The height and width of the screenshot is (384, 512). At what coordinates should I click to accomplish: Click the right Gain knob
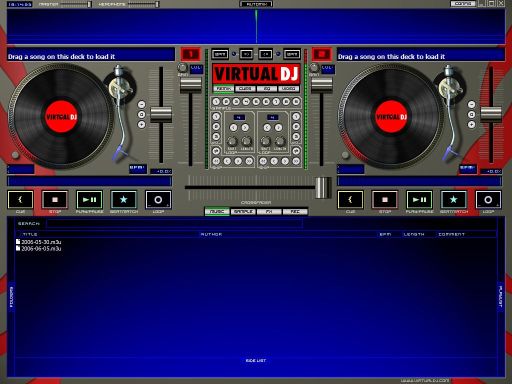(314, 68)
